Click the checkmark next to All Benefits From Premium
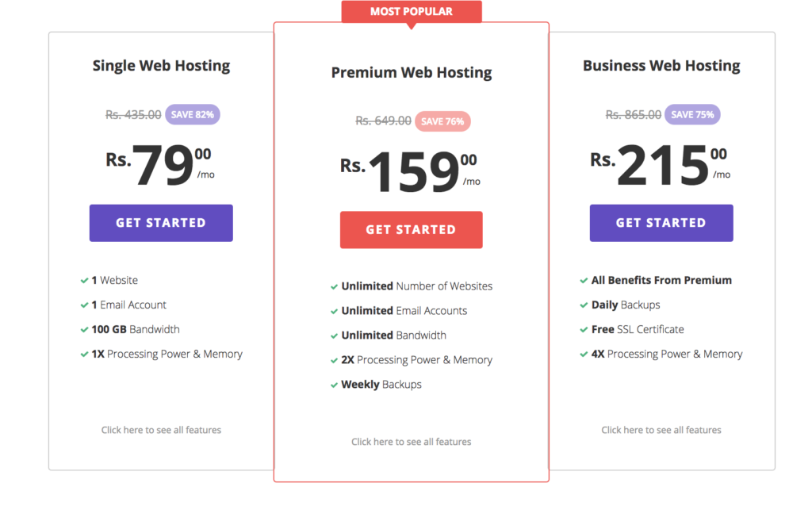This screenshot has height=510, width=812. [584, 281]
